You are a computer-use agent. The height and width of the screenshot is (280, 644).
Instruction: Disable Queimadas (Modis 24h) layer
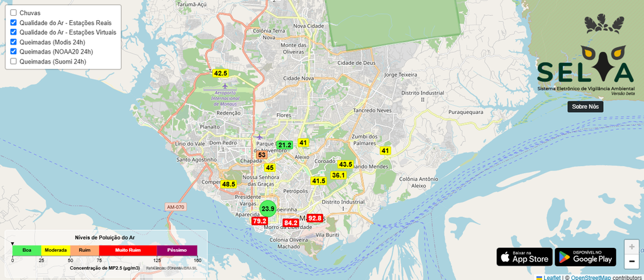click(14, 42)
